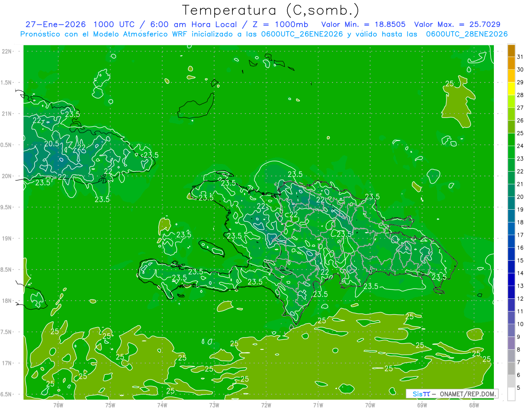This screenshot has width=532, height=411.
Task: Click the color bar label "21"
Action: point(520,184)
